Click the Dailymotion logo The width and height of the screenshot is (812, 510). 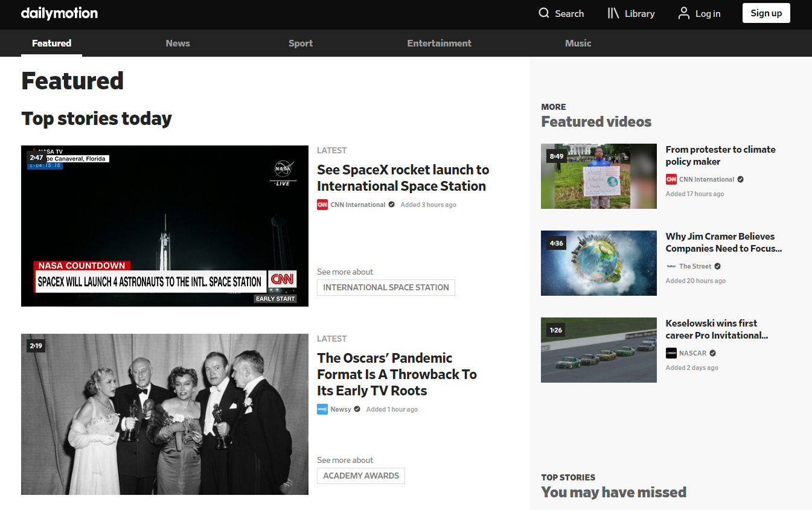coord(59,13)
